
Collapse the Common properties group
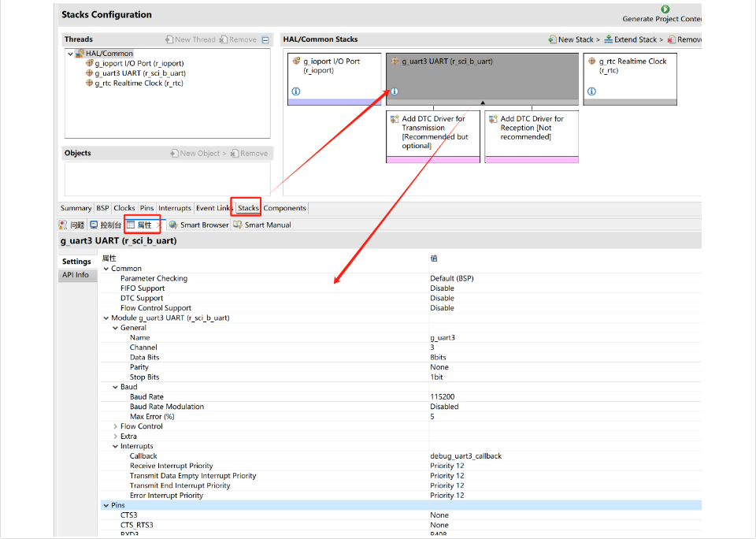106,269
